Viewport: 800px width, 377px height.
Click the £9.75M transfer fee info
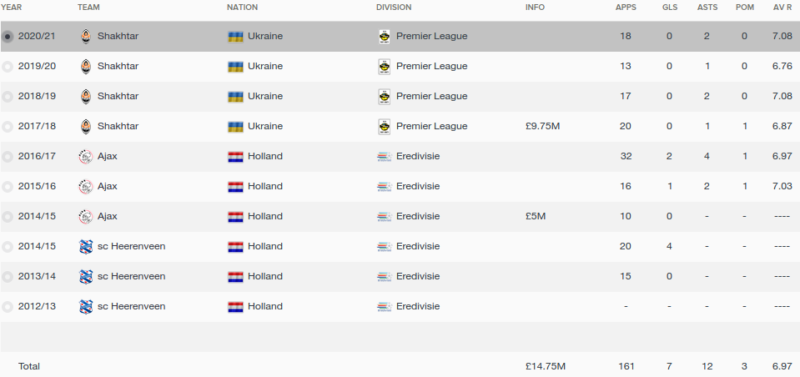pyautogui.click(x=542, y=126)
